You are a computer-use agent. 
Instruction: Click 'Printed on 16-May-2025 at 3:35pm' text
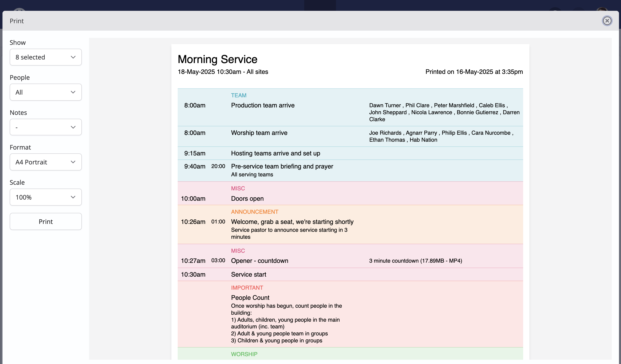(x=474, y=72)
